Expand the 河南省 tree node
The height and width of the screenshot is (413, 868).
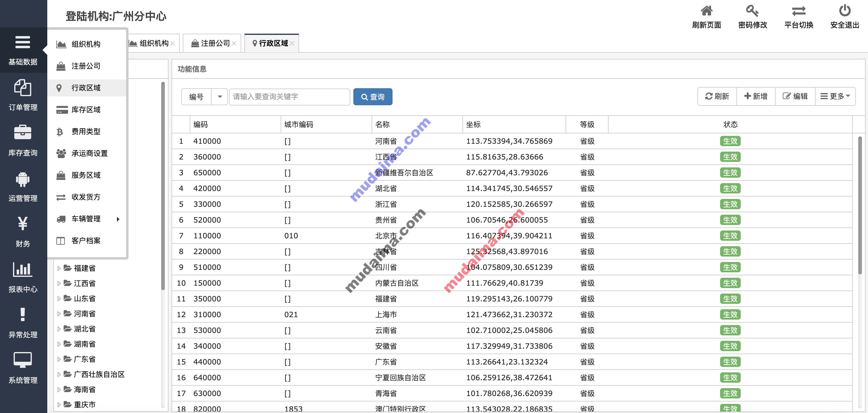59,314
